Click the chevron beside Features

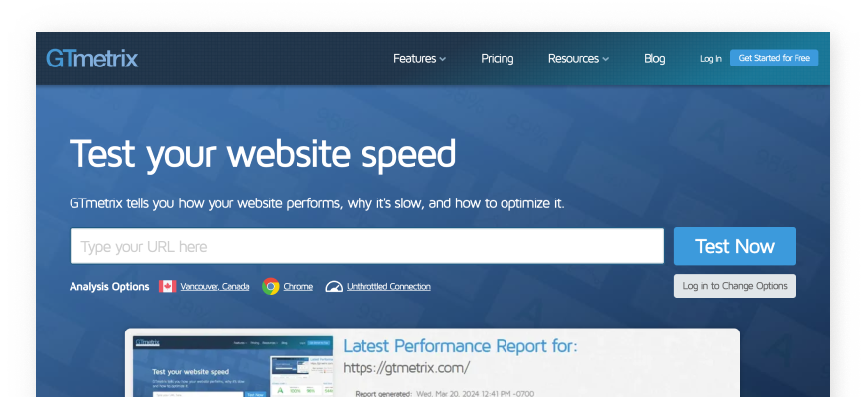(443, 59)
